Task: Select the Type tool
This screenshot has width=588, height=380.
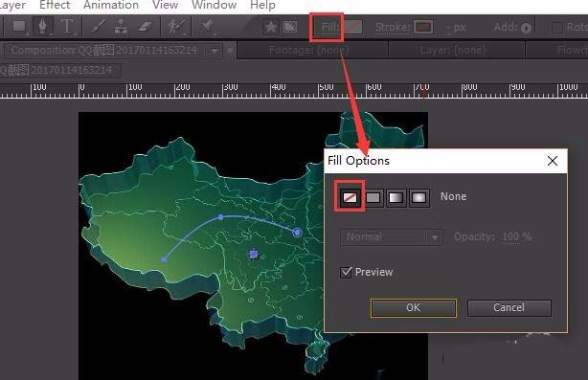Action: pyautogui.click(x=67, y=26)
